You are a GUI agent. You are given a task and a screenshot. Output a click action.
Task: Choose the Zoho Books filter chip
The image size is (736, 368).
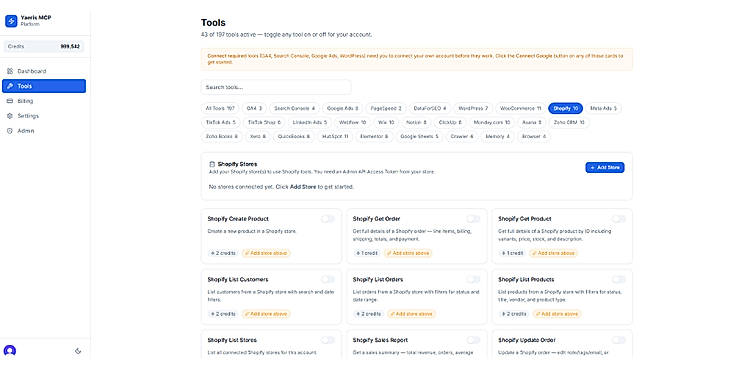pos(222,137)
